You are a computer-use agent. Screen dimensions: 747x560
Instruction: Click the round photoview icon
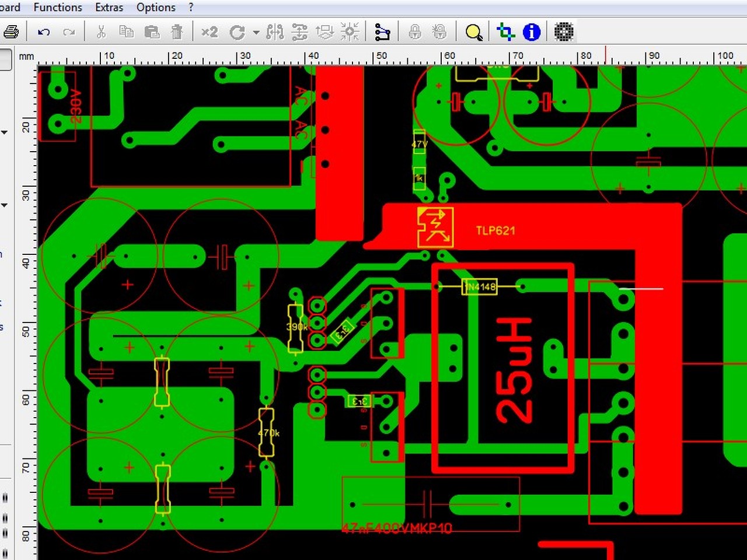(x=563, y=32)
